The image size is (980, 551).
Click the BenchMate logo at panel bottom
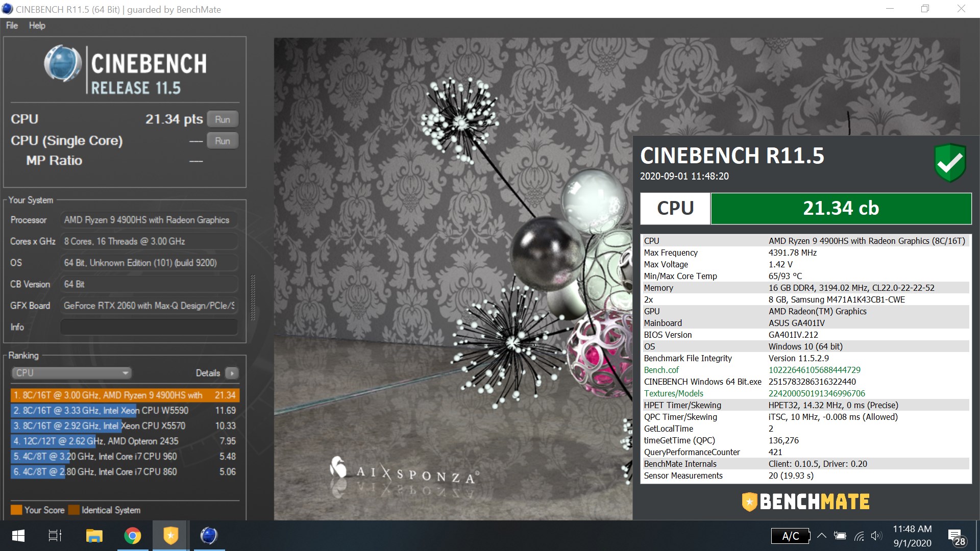click(806, 502)
